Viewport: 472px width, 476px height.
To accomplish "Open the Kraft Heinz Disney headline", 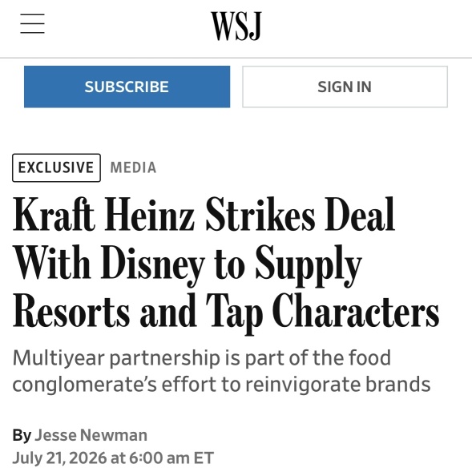I will [x=226, y=263].
